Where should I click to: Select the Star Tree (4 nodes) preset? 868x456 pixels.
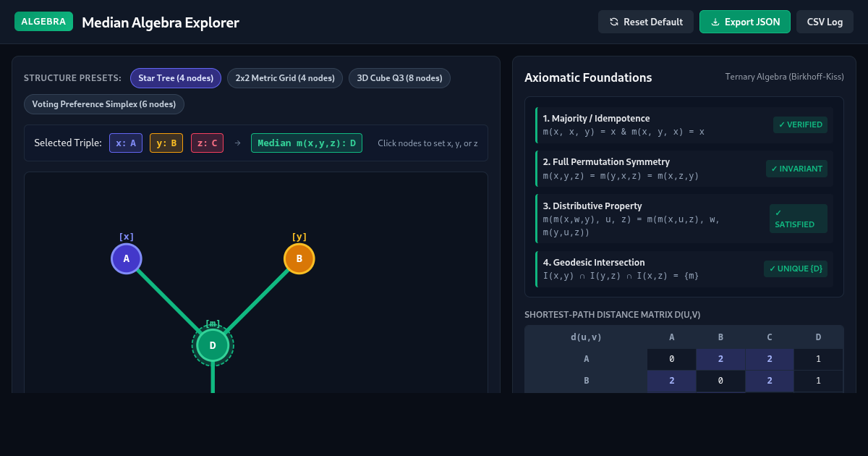click(x=176, y=78)
